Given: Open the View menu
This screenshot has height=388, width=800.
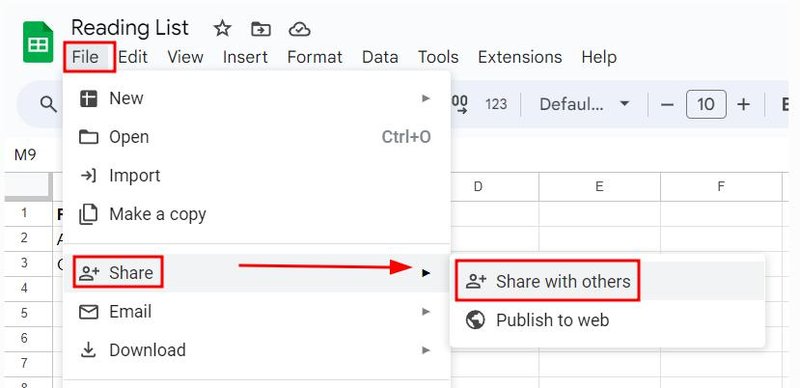Looking at the screenshot, I should coord(185,57).
